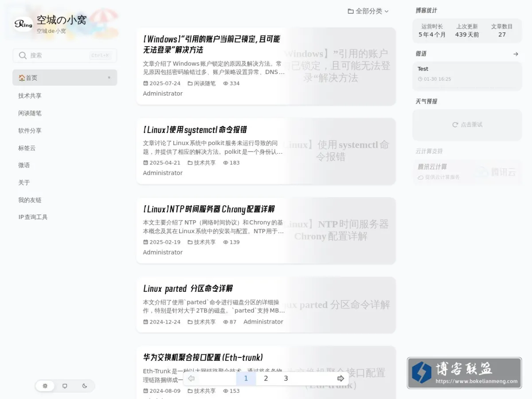Click the Ring site logo avatar

pos(23,24)
